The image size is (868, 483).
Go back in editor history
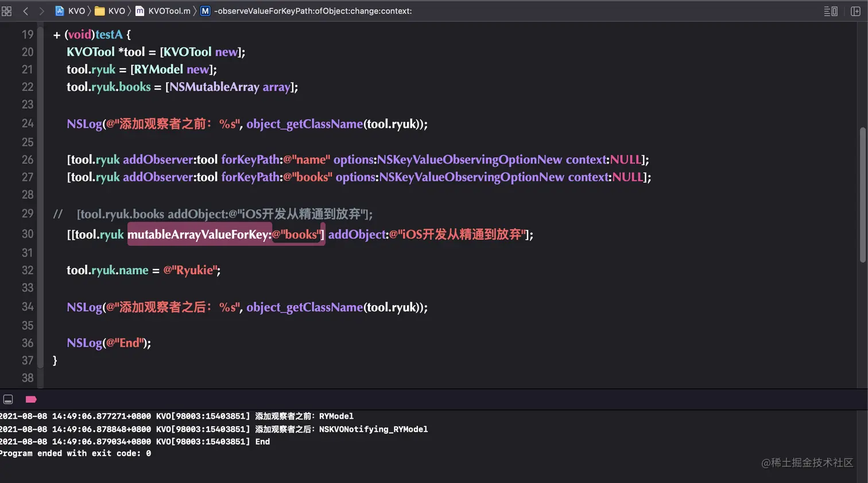[x=25, y=11]
